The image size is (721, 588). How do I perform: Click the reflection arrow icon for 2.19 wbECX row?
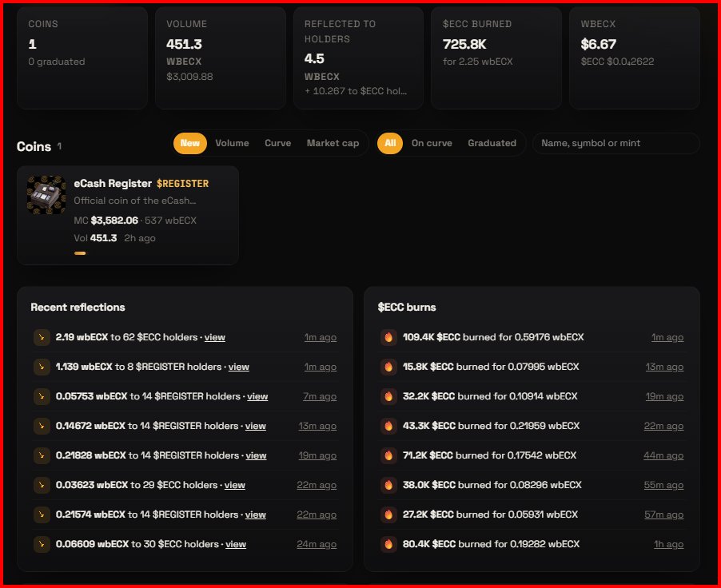click(42, 337)
